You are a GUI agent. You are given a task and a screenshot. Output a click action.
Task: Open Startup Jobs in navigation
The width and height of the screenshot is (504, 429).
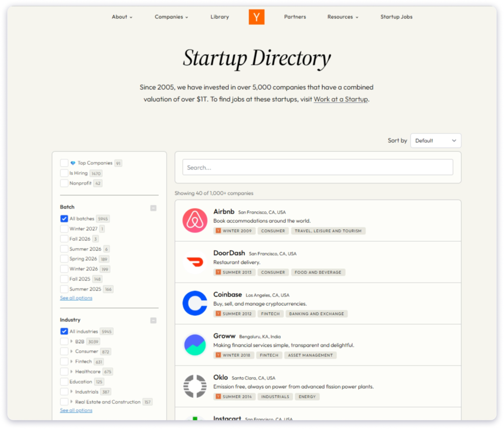pyautogui.click(x=396, y=17)
